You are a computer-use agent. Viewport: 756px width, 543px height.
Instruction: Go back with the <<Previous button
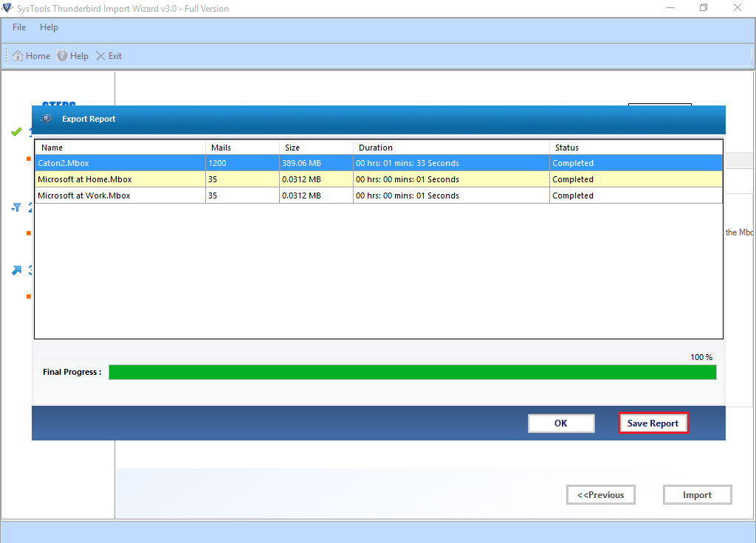[x=601, y=495]
